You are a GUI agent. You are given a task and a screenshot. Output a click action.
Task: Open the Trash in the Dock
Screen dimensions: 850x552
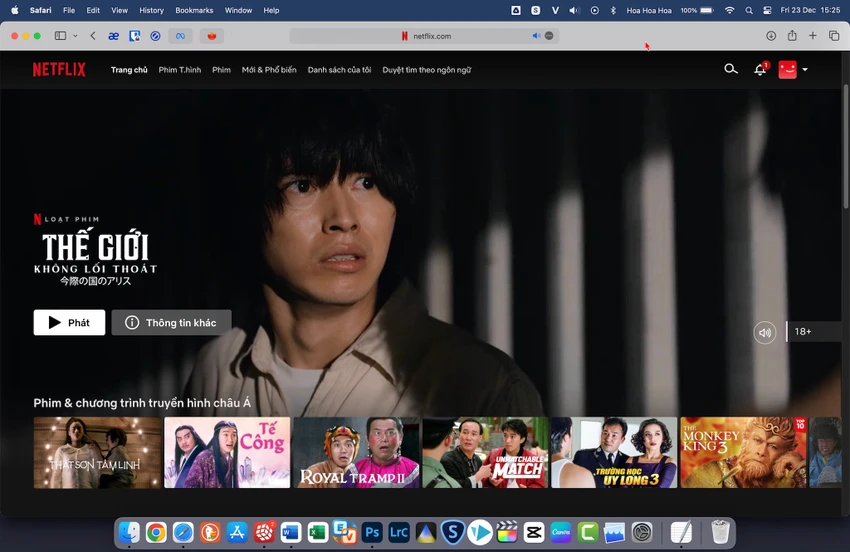click(720, 532)
